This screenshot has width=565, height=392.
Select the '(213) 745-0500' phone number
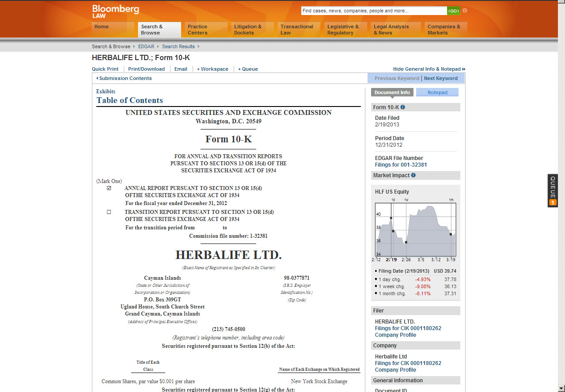[x=228, y=329]
